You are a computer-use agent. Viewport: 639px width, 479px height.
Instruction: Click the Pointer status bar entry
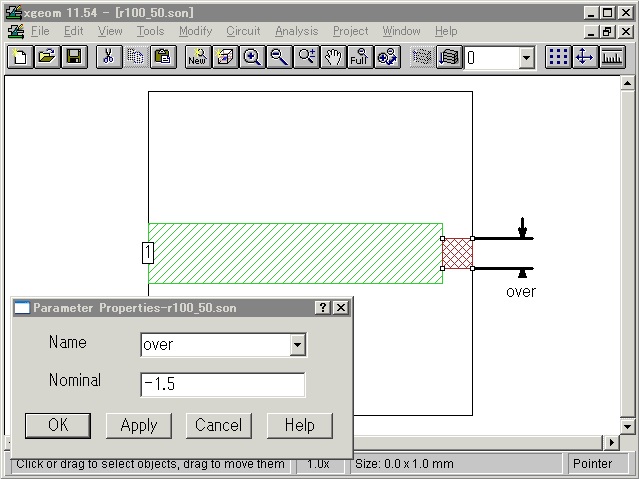click(592, 464)
